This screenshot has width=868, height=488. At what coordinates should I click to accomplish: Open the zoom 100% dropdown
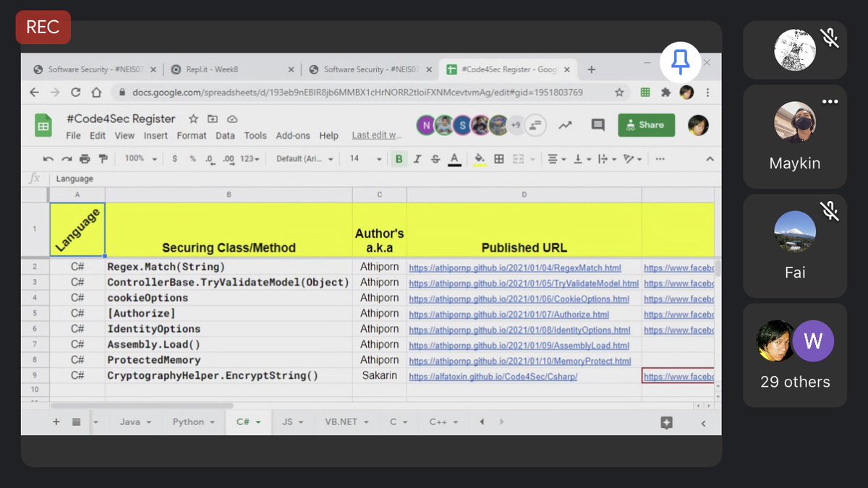point(140,159)
